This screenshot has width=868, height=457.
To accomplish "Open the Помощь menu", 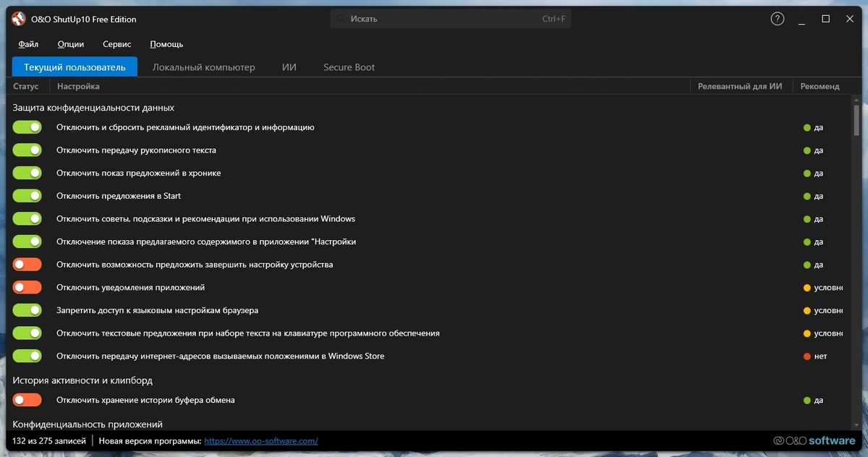I will pyautogui.click(x=166, y=44).
